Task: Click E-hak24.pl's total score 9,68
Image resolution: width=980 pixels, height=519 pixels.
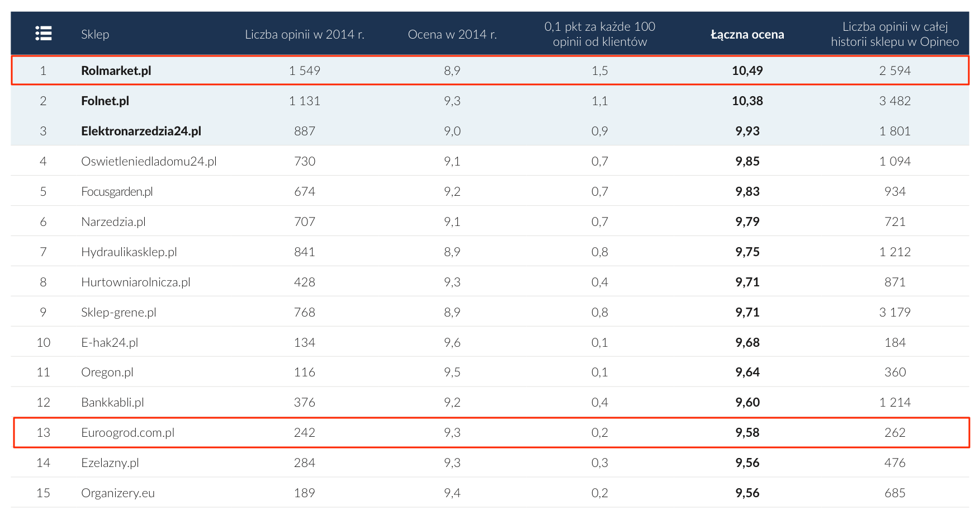Action: coord(747,342)
